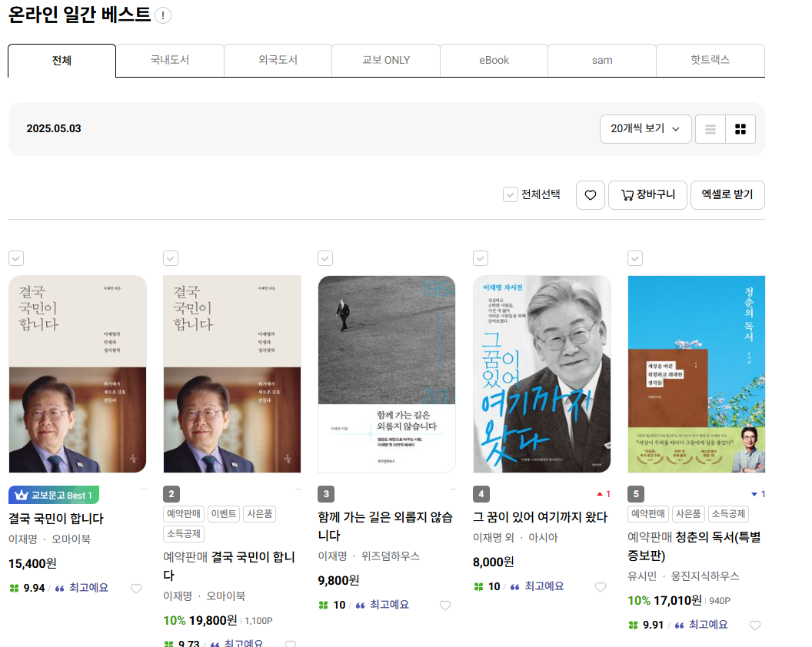Heart the 그 꿈이 있어 여기까지 왔다 book
812x647 pixels.
click(601, 586)
